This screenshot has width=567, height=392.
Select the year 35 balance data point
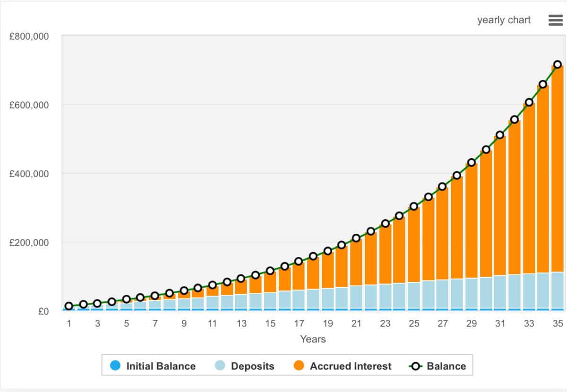pyautogui.click(x=558, y=64)
